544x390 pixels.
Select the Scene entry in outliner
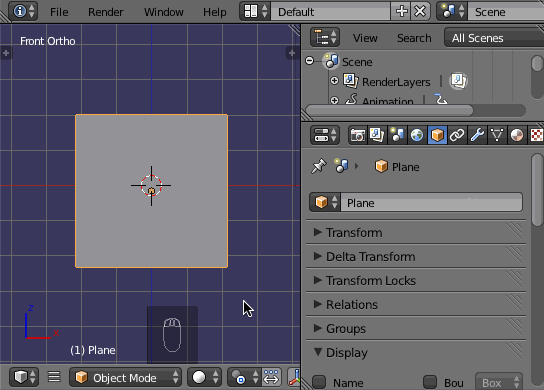pyautogui.click(x=357, y=62)
